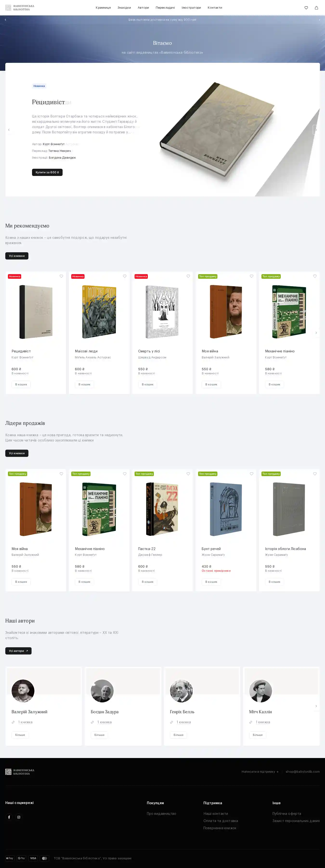Favorite Пастка-22 with its heart icon
The height and width of the screenshot is (868, 325).
pyautogui.click(x=188, y=474)
